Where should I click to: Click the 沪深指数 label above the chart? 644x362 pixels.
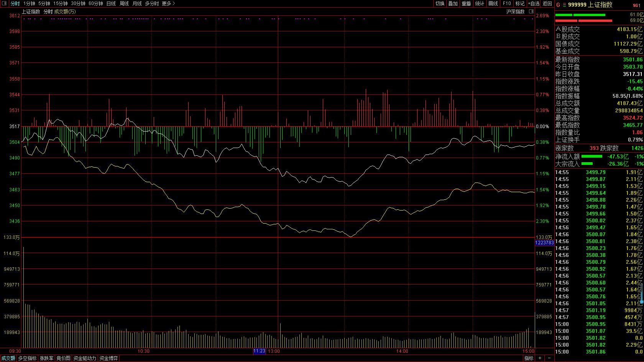pyautogui.click(x=515, y=12)
